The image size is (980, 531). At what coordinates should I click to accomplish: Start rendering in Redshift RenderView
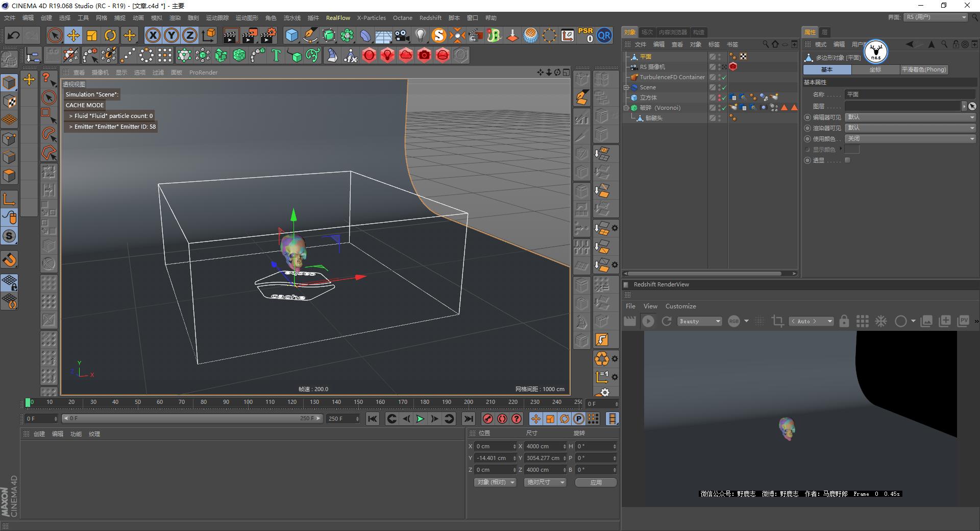pyautogui.click(x=648, y=321)
